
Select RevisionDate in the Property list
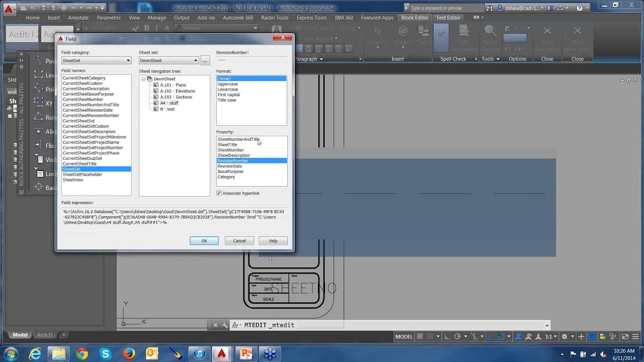pyautogui.click(x=230, y=166)
